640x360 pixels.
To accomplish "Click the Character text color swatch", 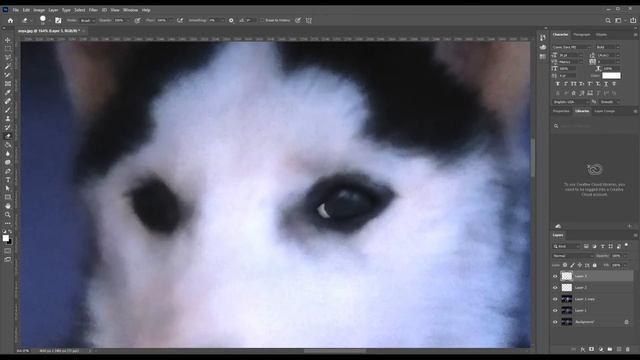I will (611, 76).
